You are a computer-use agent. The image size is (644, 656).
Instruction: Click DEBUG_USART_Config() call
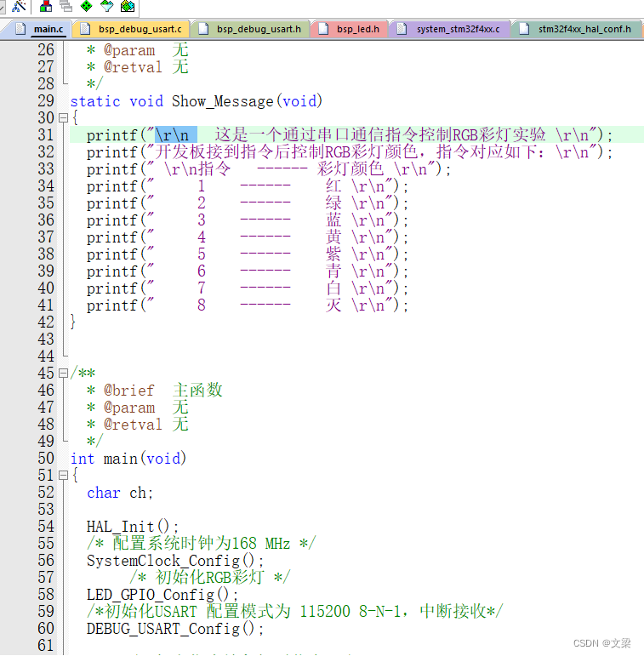point(175,629)
